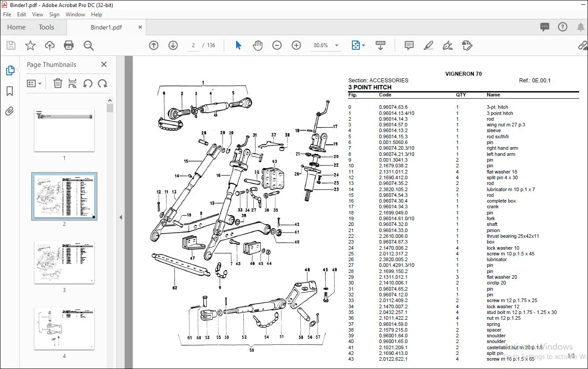Viewport: 588px width, 369px height.
Task: Click the part name 'complete box'
Action: (501, 201)
